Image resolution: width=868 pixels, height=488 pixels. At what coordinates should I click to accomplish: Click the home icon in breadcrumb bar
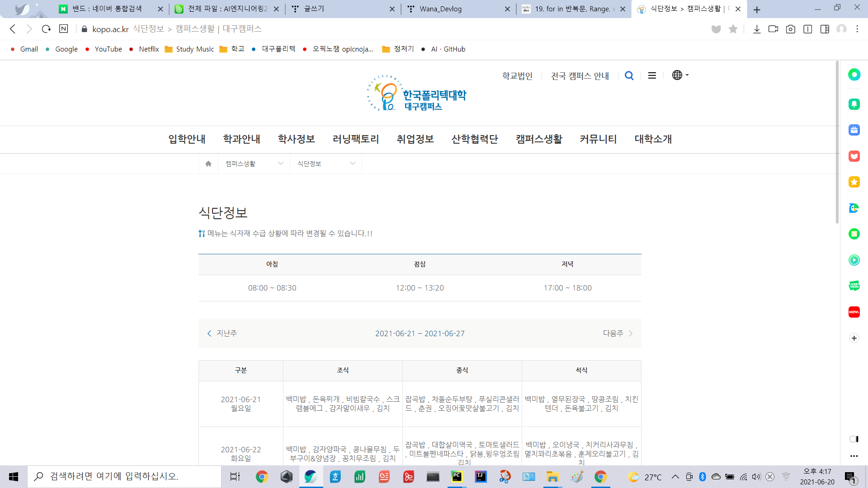208,164
